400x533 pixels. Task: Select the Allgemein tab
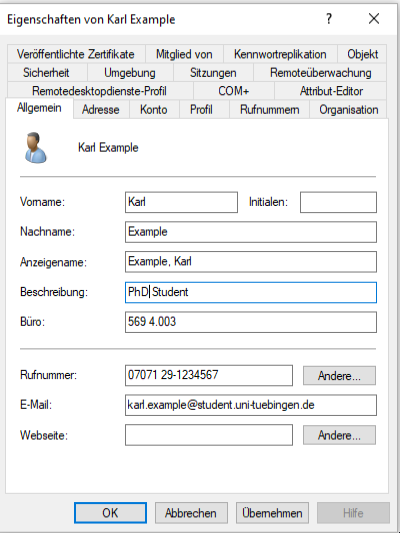click(39, 108)
